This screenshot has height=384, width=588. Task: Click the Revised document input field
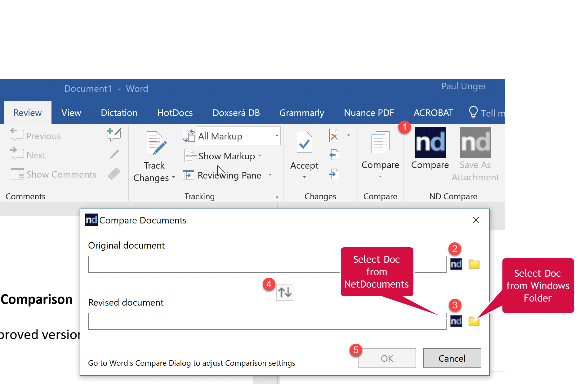point(267,321)
